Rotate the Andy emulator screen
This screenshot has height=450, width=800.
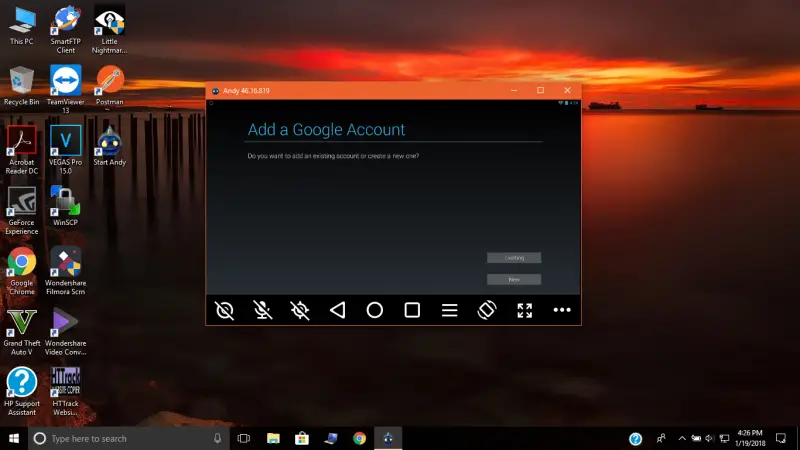pyautogui.click(x=487, y=310)
